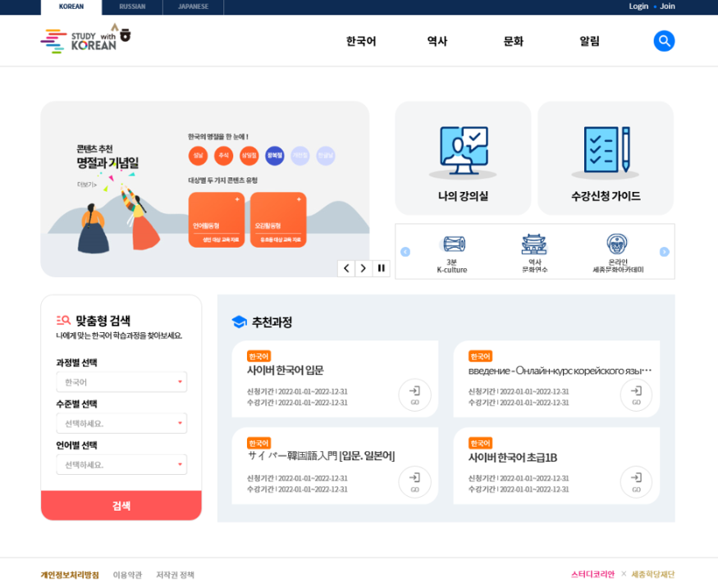Click GO icon for 사이버 한국어 초급1B

636,481
